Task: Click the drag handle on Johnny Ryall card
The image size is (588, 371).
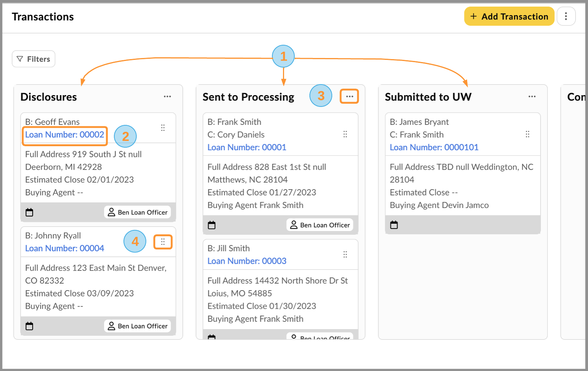Action: pos(163,242)
